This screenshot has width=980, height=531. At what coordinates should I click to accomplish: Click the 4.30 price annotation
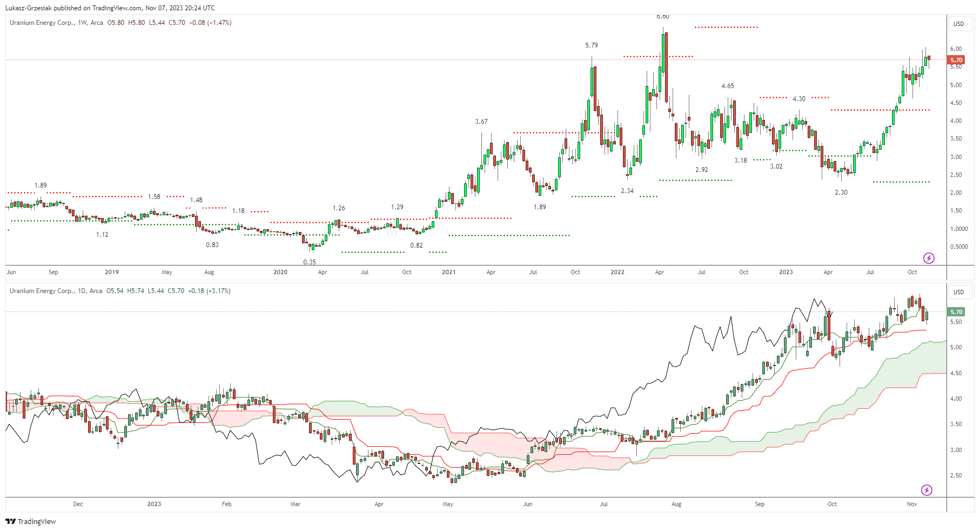pos(799,99)
